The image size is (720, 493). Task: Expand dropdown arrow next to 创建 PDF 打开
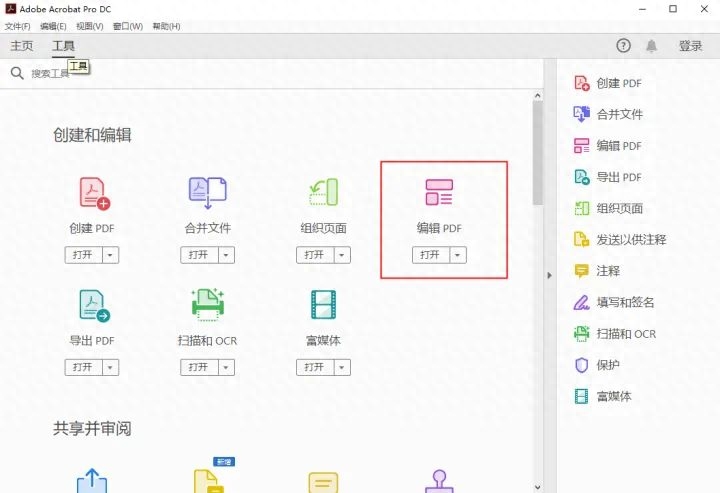click(110, 255)
